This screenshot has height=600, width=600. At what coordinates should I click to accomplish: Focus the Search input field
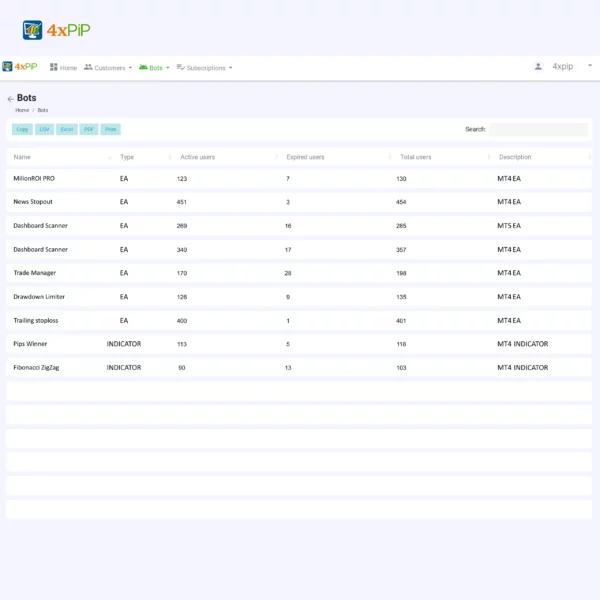coord(538,129)
